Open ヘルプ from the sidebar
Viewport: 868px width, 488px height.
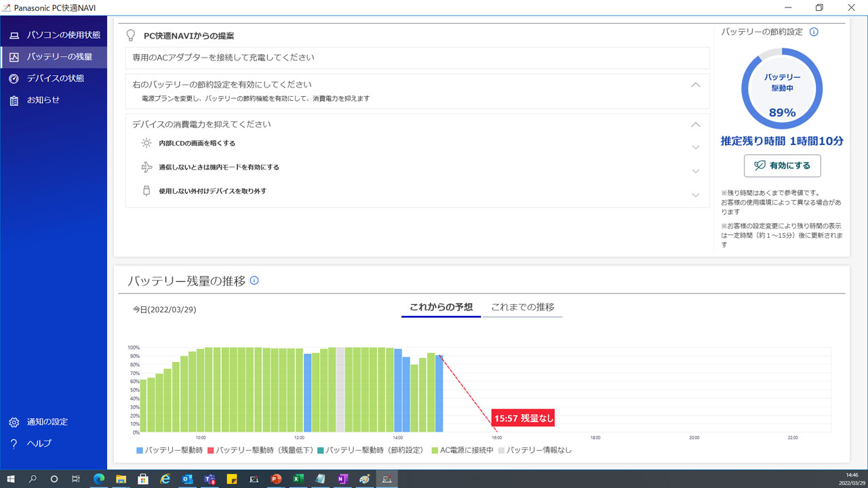click(x=14, y=443)
